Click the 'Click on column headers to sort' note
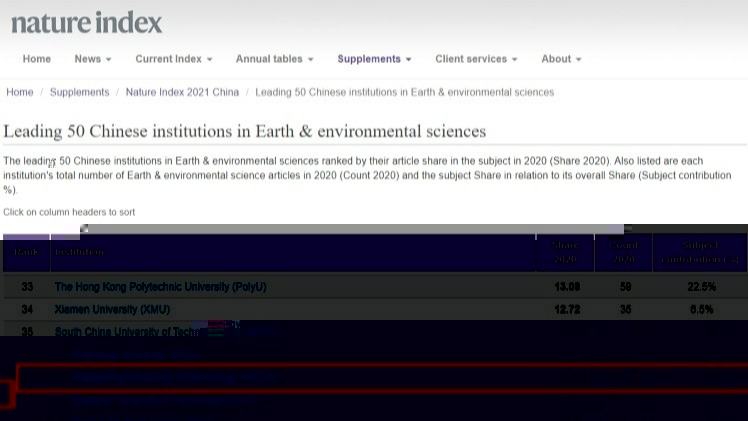 click(x=69, y=212)
